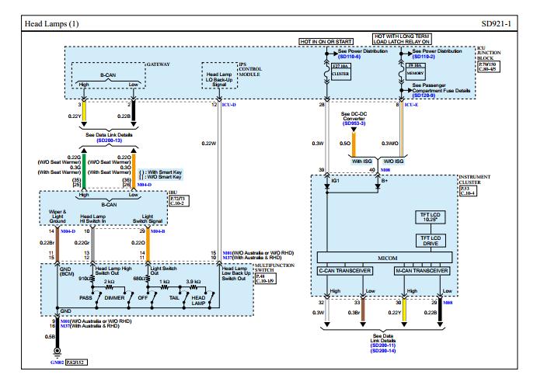Click the yellow 0.22Y B-CAN High wire
This screenshot has width=544, height=392.
tap(84, 112)
